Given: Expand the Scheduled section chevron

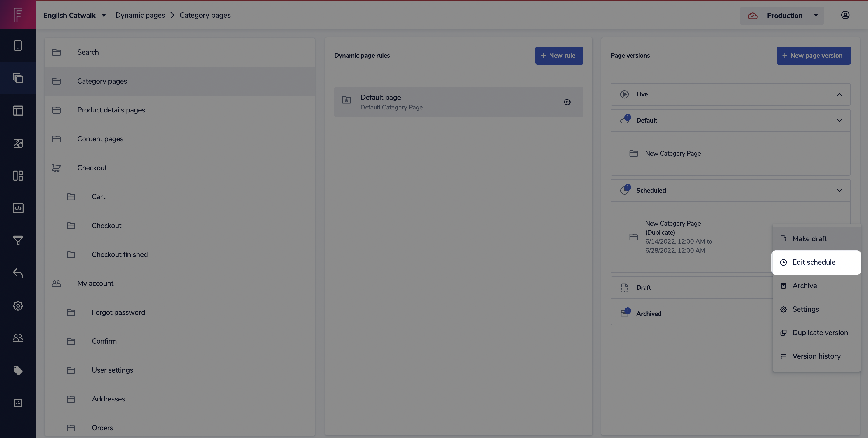Looking at the screenshot, I should [839, 191].
